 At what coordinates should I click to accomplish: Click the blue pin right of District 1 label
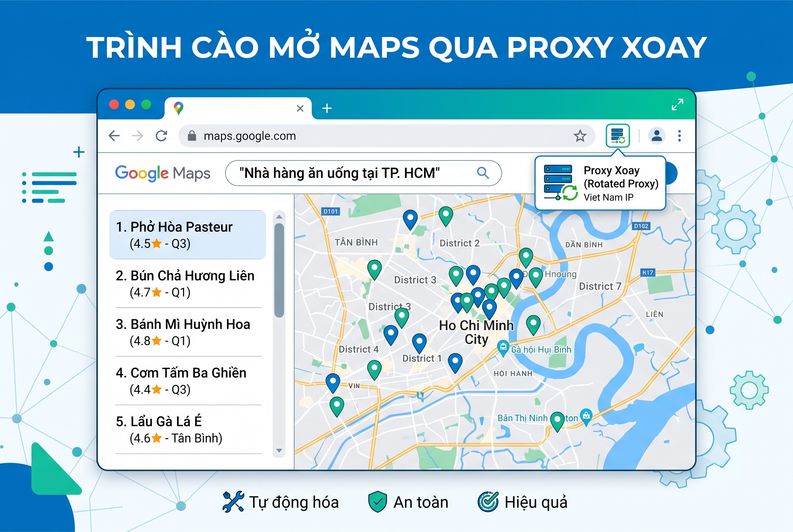click(455, 363)
